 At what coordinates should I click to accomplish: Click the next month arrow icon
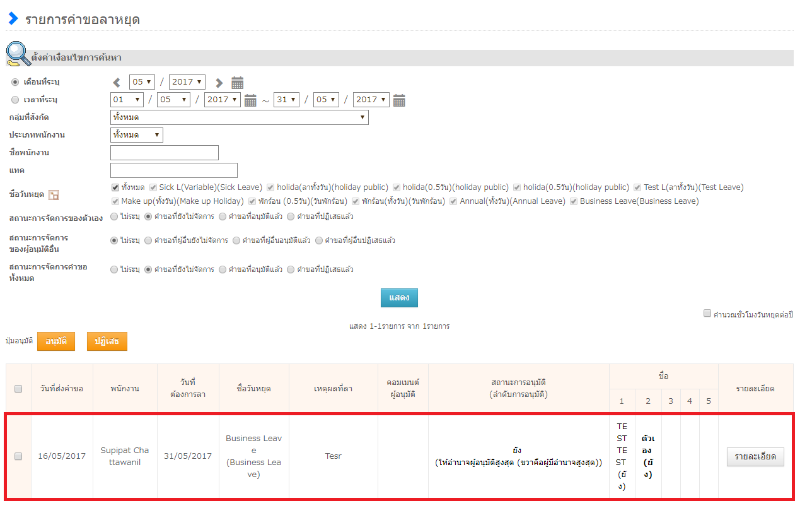[219, 83]
